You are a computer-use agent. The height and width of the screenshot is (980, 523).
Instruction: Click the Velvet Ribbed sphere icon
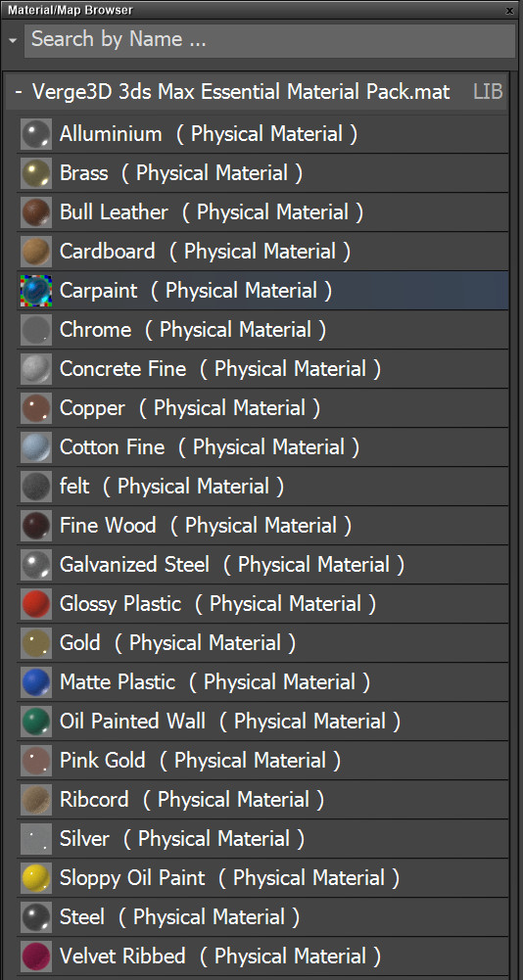[x=35, y=957]
